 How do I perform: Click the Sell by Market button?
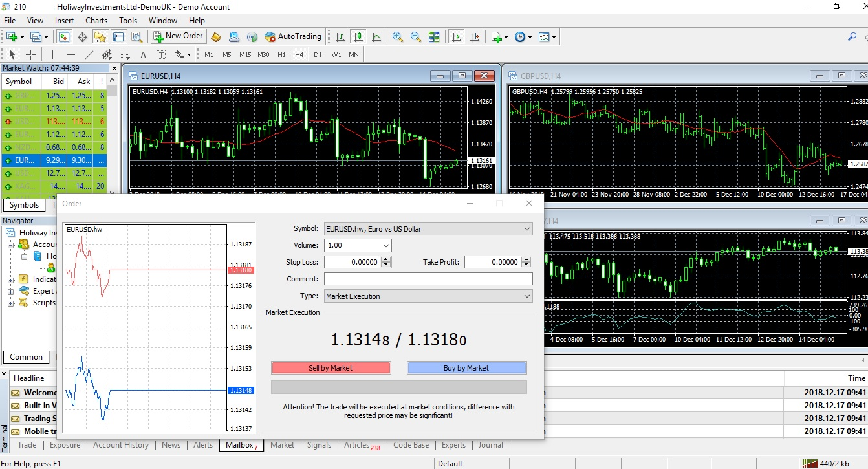(x=331, y=368)
